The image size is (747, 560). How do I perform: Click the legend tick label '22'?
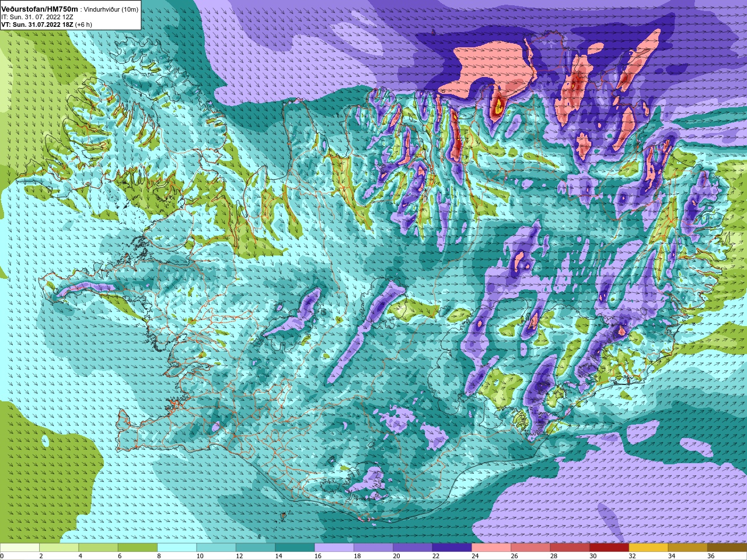(435, 556)
